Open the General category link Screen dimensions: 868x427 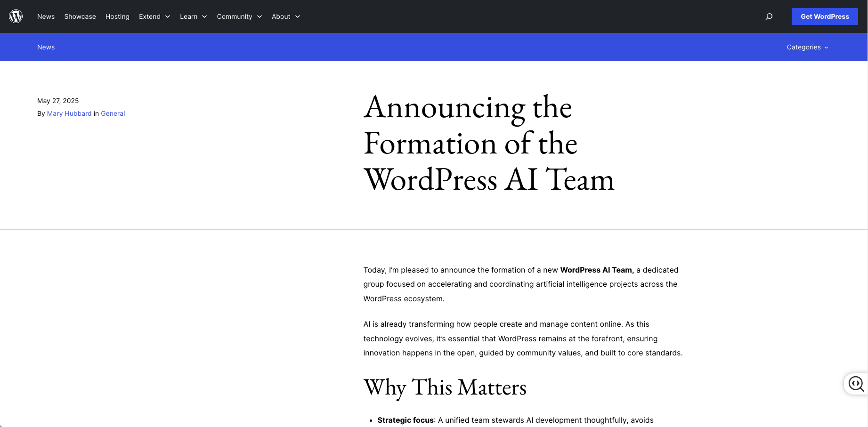[113, 113]
